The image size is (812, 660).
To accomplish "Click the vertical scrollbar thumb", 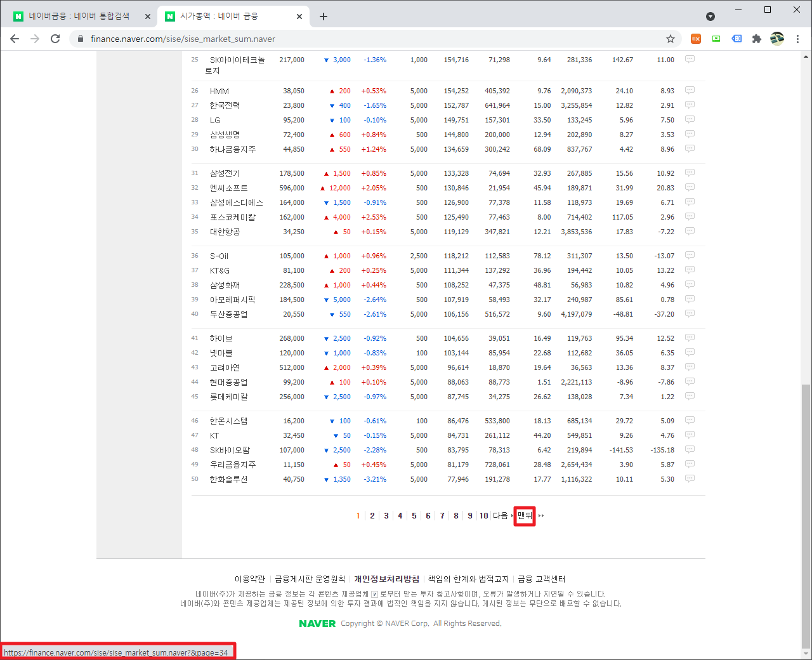I will [x=806, y=515].
